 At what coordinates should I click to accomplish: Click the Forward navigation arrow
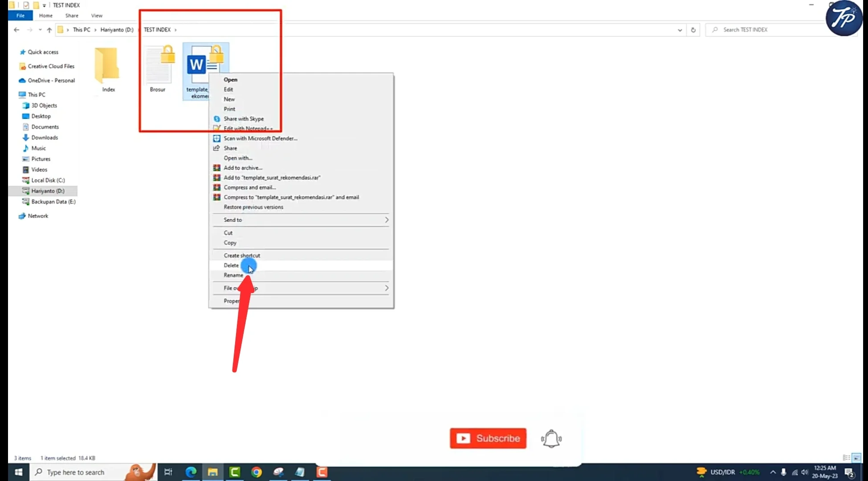tap(30, 30)
